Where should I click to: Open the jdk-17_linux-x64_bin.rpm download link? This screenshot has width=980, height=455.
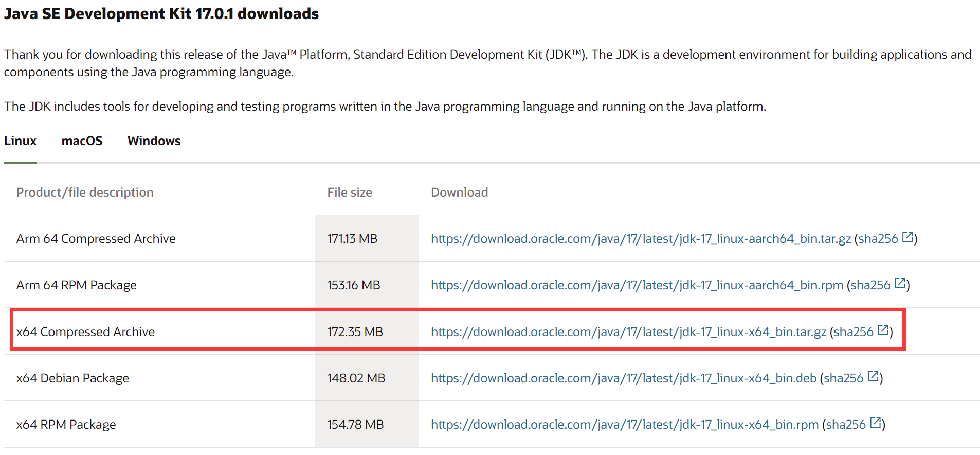(x=625, y=425)
